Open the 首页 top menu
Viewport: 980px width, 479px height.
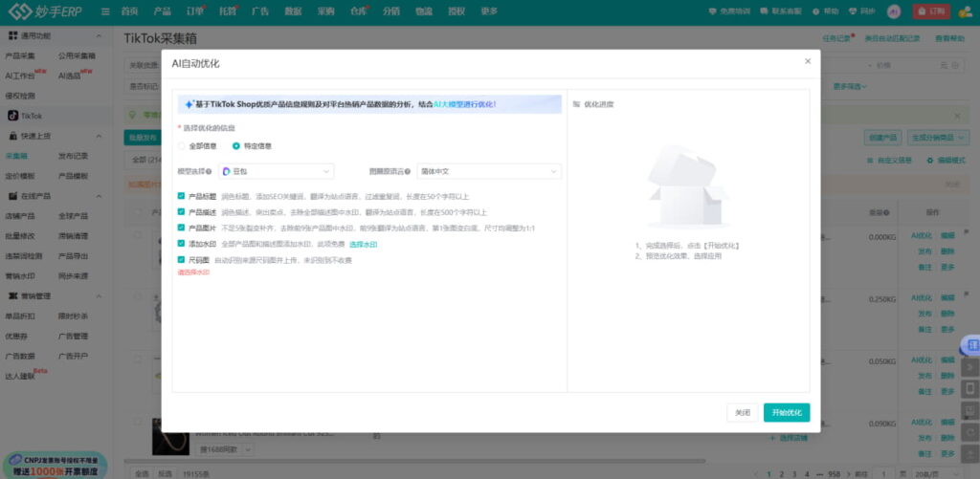pyautogui.click(x=129, y=11)
